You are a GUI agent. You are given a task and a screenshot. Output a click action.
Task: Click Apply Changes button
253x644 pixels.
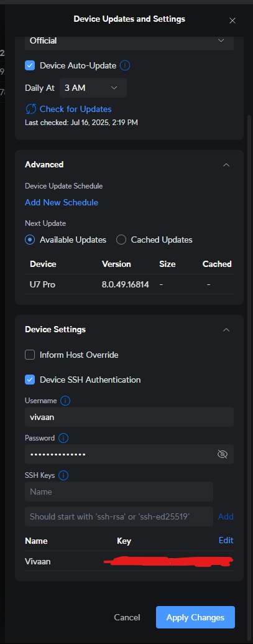coord(195,617)
